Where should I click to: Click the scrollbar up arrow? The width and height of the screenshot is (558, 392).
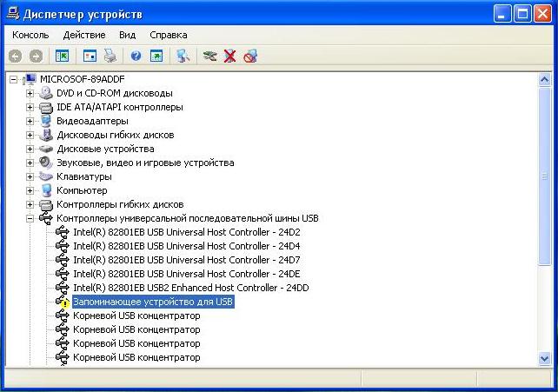[544, 79]
